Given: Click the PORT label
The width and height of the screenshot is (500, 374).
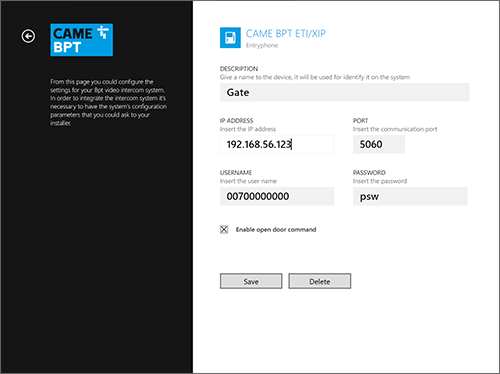Looking at the screenshot, I should [360, 121].
